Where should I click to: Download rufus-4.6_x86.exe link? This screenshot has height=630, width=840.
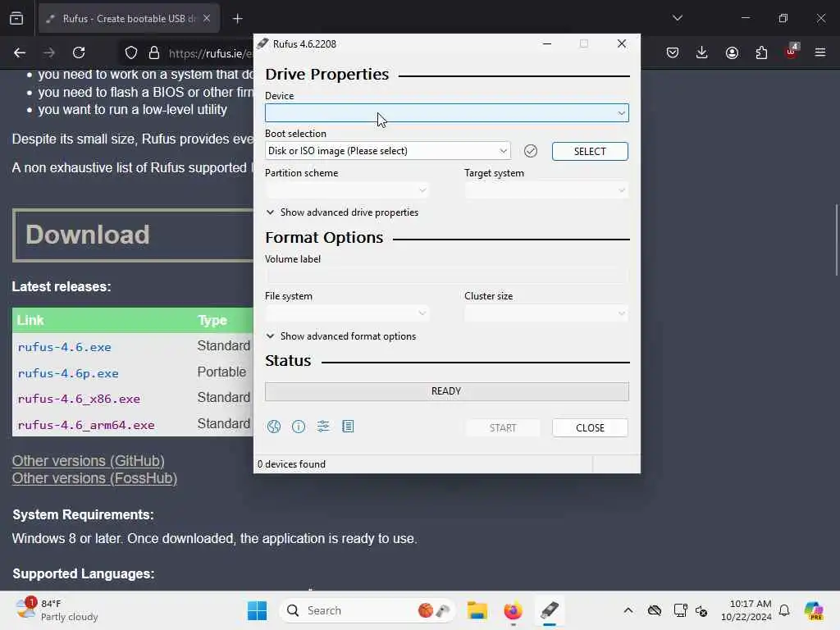pos(79,399)
